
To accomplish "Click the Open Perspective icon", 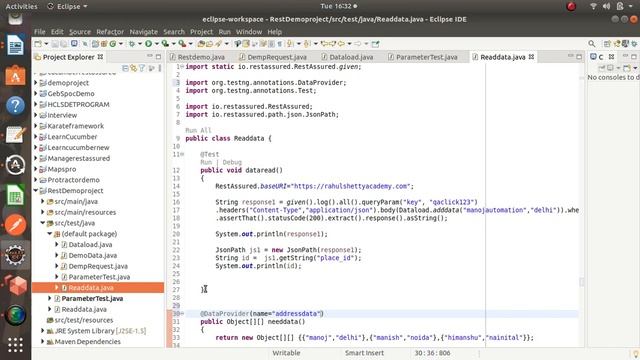I will [x=607, y=44].
